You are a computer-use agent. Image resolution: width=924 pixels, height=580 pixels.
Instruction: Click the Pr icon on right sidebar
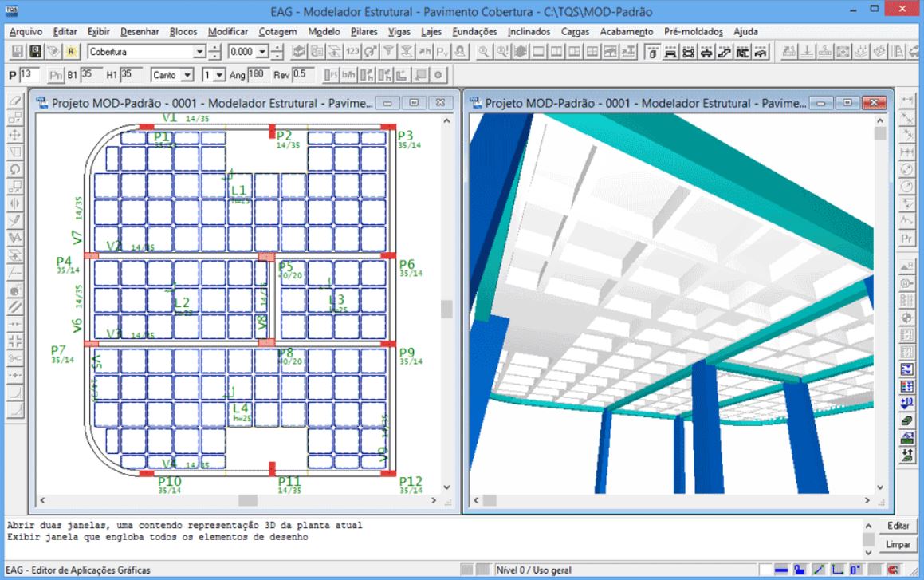tap(906, 239)
